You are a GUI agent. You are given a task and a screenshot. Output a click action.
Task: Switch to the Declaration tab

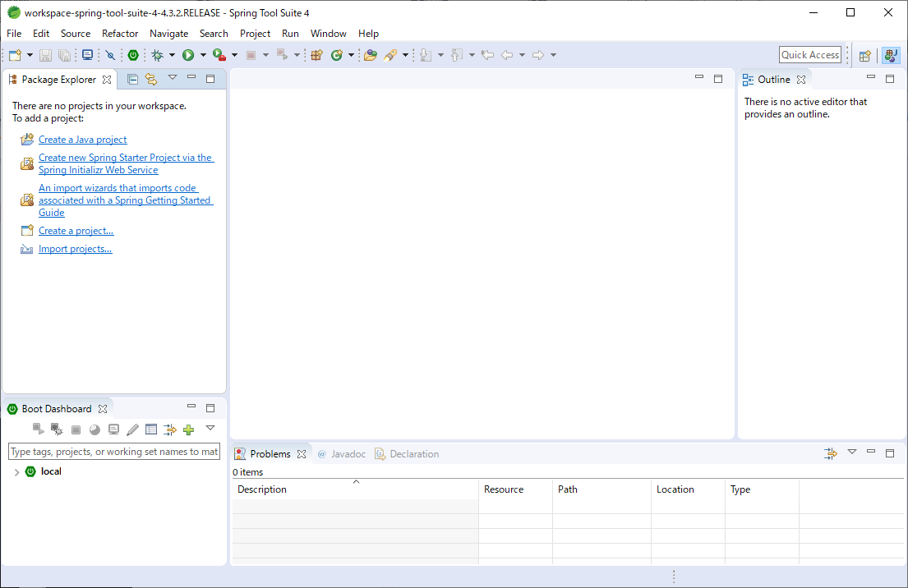tap(407, 454)
